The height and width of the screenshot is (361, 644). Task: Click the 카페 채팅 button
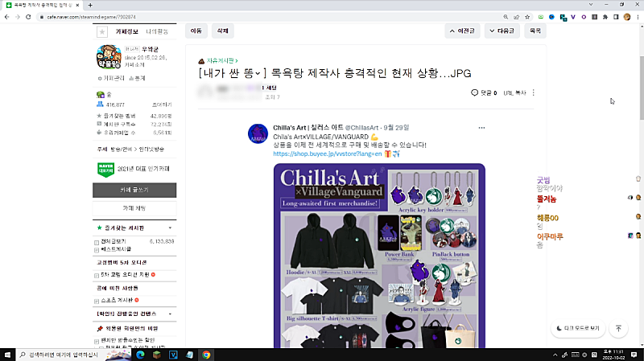134,208
